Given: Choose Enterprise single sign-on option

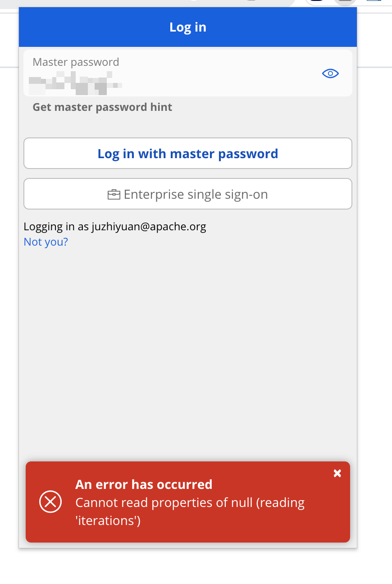Looking at the screenshot, I should click(x=188, y=194).
